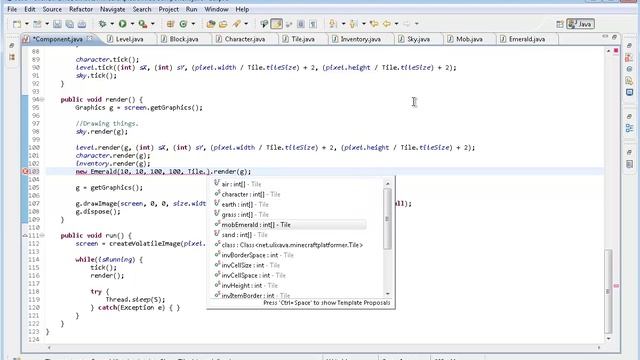This screenshot has width=640, height=360.
Task: Click red error indicator atop overview ruler
Action: pyautogui.click(x=616, y=51)
